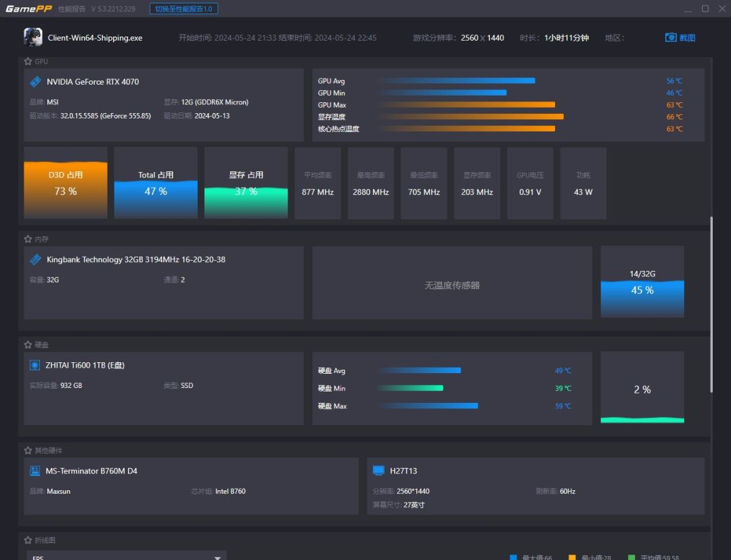Click the orange 最小值 legend swatch
Screen dimensions: 731x560
572,557
